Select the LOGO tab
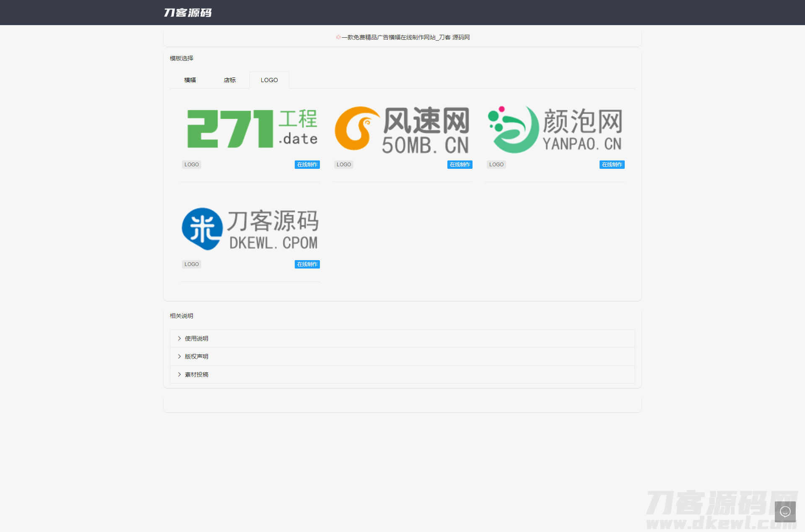The image size is (805, 532). 269,80
